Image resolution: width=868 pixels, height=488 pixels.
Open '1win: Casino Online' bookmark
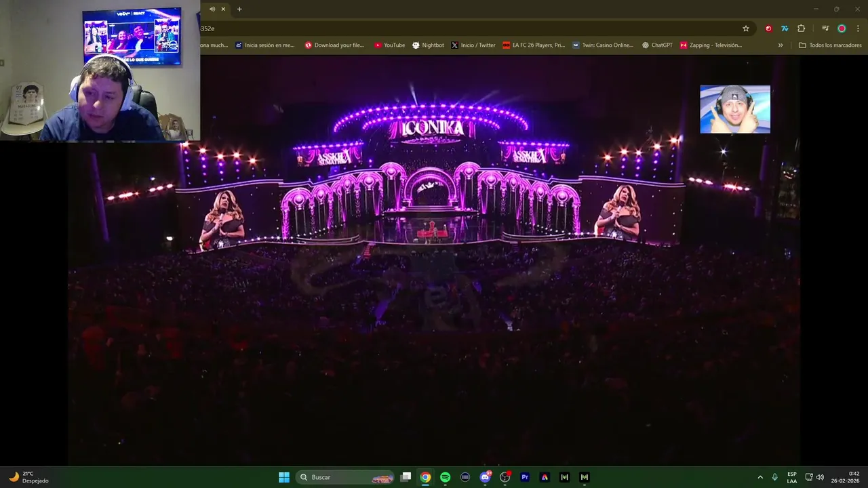click(x=603, y=45)
